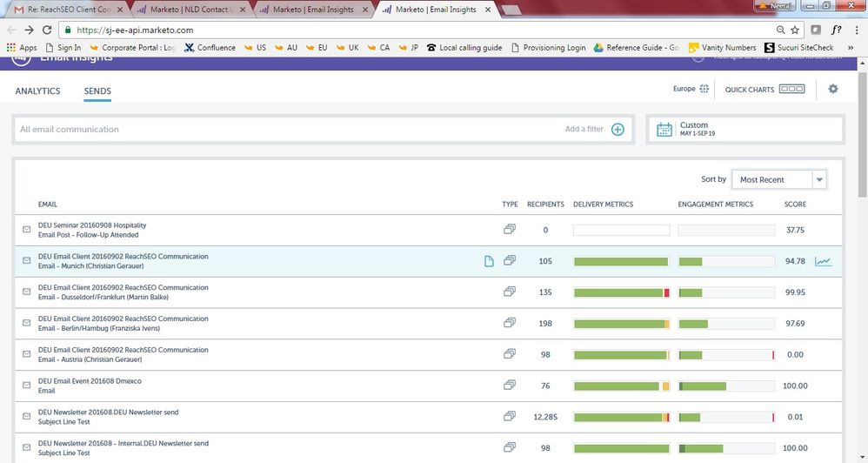Image resolution: width=868 pixels, height=463 pixels.
Task: Expand the Most Recent sort dropdown
Action: point(818,180)
